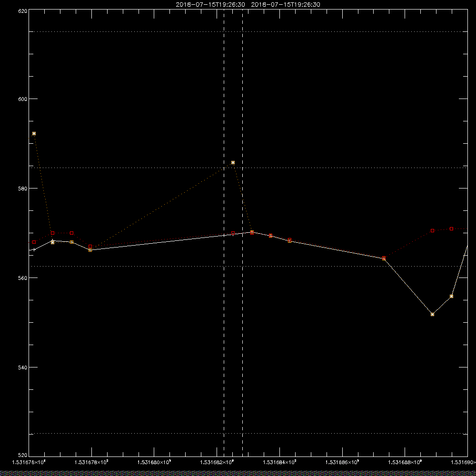Pick the rightmost red square marker near 571
The image size is (476, 476).
pos(451,228)
